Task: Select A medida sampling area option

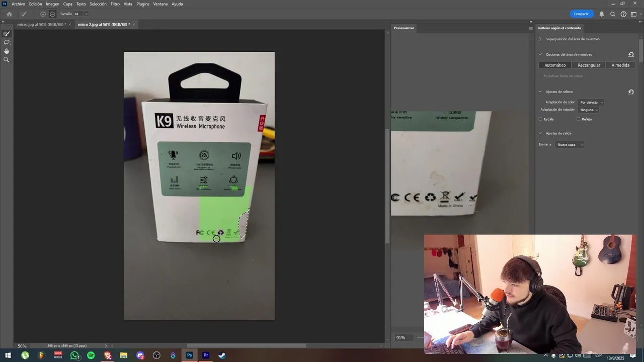Action: click(x=620, y=65)
